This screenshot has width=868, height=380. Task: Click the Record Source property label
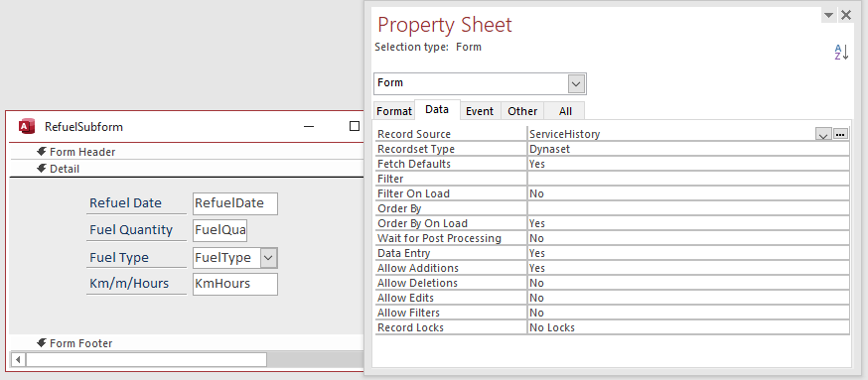(x=414, y=134)
